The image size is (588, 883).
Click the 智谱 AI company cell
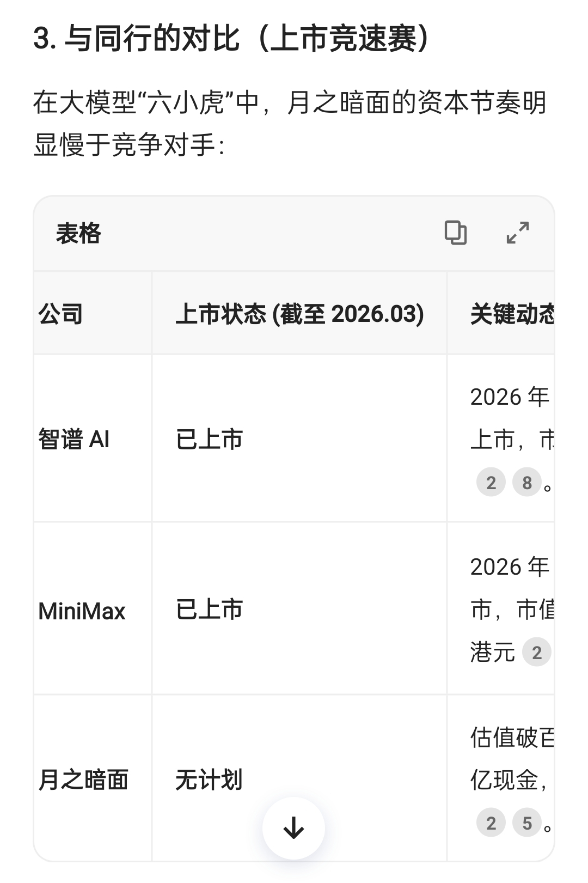(74, 439)
